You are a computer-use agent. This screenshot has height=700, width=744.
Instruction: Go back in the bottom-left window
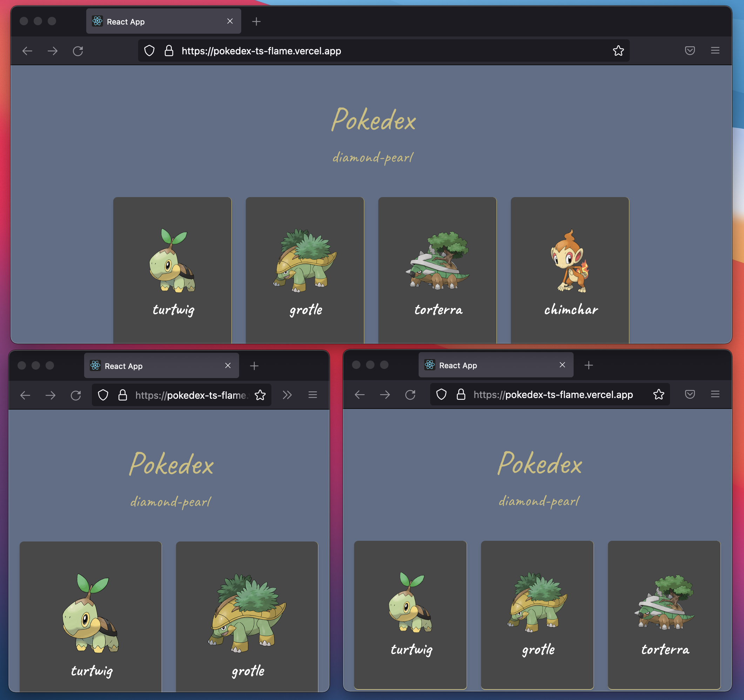(x=25, y=395)
